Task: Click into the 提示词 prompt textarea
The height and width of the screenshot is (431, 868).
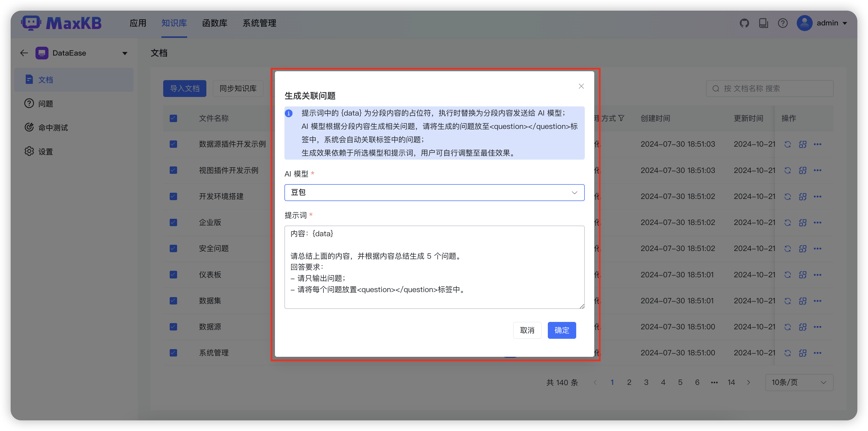Action: coord(434,267)
